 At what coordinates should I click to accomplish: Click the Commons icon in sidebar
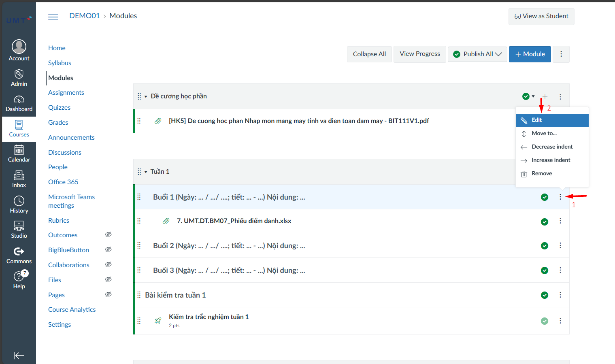point(19,255)
